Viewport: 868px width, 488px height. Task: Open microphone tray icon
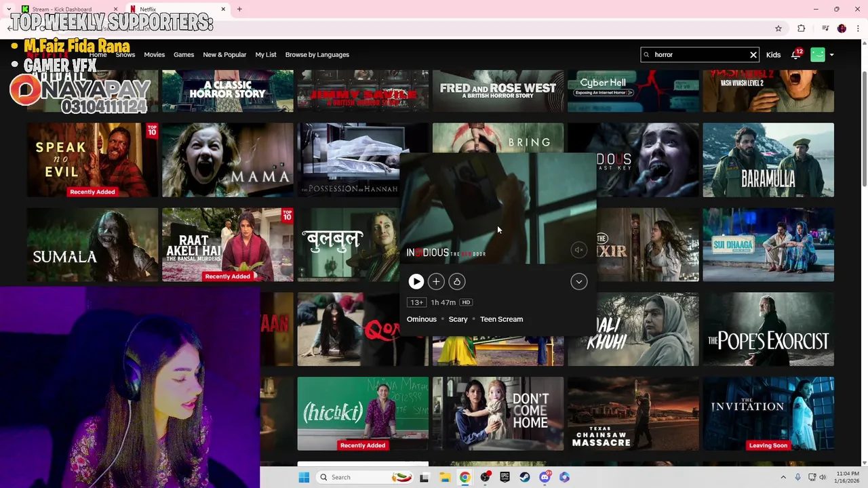click(x=798, y=477)
